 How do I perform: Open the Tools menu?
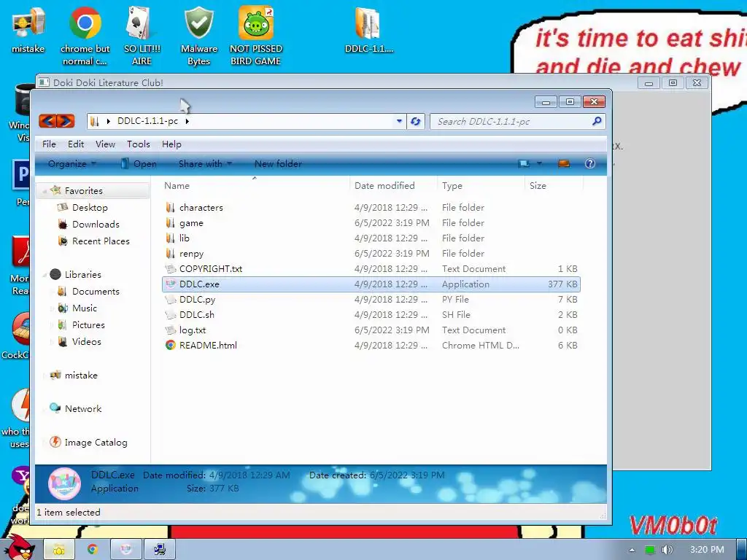[138, 144]
